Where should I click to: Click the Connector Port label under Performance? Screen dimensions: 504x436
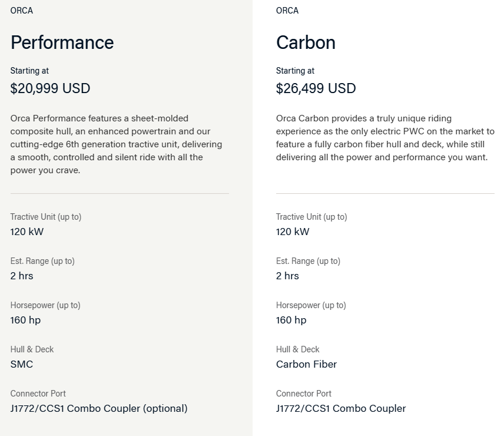click(x=38, y=393)
